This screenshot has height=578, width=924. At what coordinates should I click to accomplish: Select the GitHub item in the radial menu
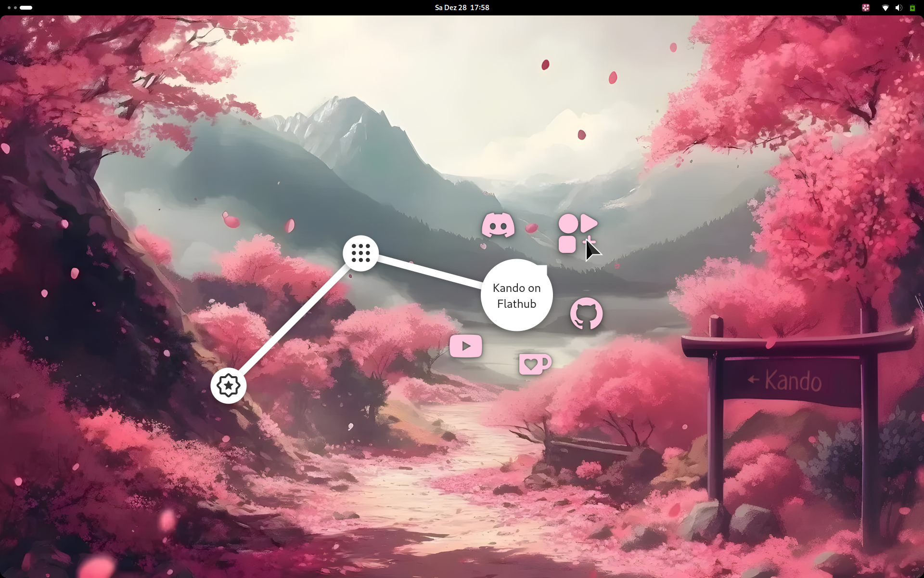point(586,314)
